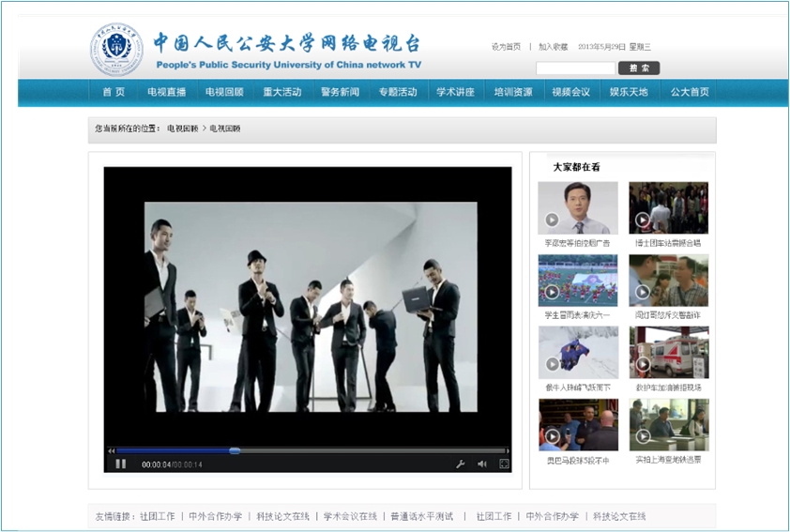Open the 科技论文在线 friendly link
The height and width of the screenshot is (532, 790).
click(x=282, y=516)
